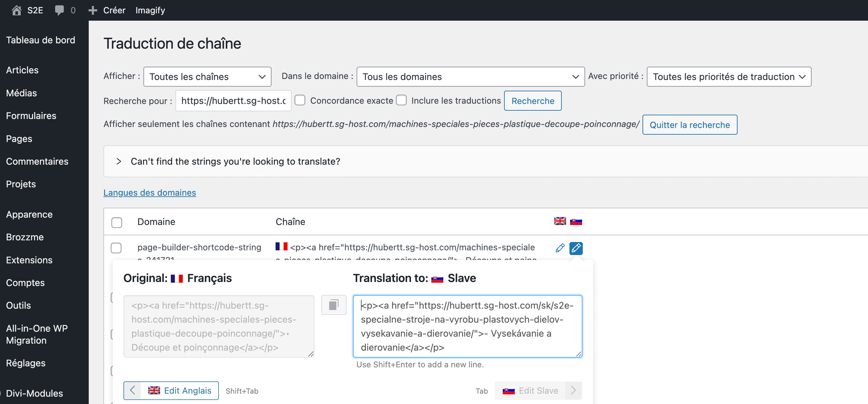Open the comments bubble icon in admin bar
868x404 pixels.
click(59, 10)
